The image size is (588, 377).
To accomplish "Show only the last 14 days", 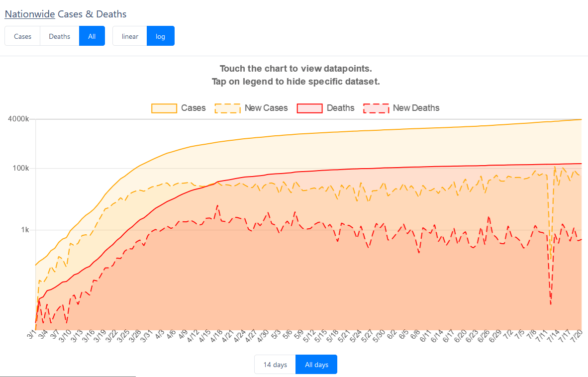I will 275,365.
